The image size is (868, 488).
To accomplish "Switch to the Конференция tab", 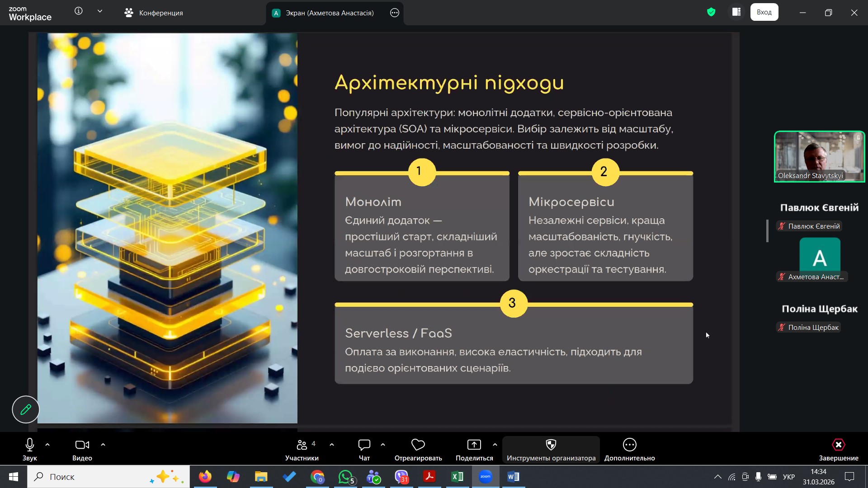I will [x=154, y=13].
